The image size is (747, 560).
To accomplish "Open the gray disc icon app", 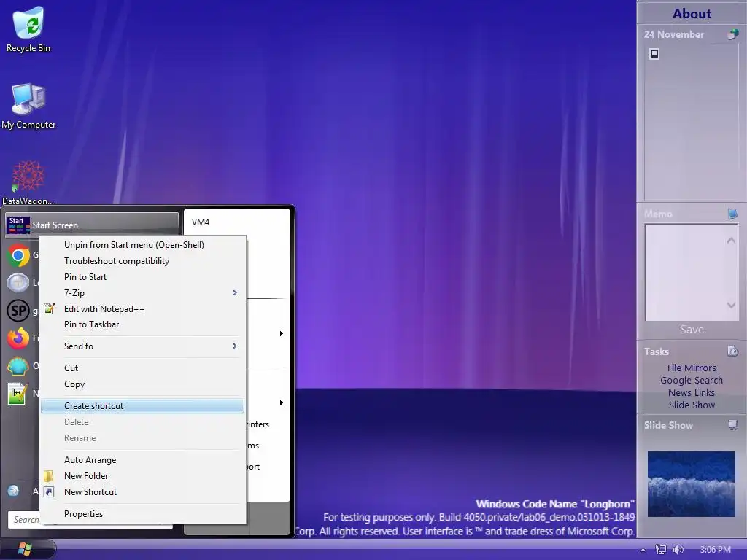I will [18, 283].
